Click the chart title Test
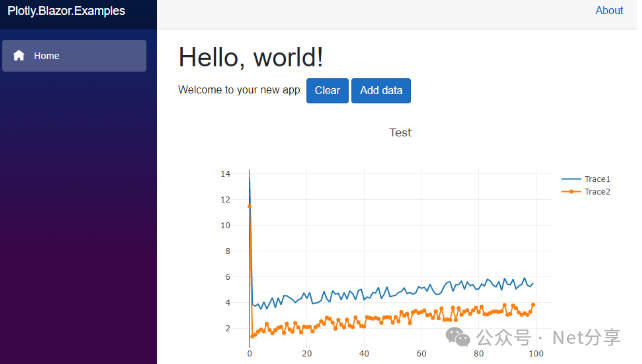This screenshot has height=364, width=642. [x=400, y=133]
